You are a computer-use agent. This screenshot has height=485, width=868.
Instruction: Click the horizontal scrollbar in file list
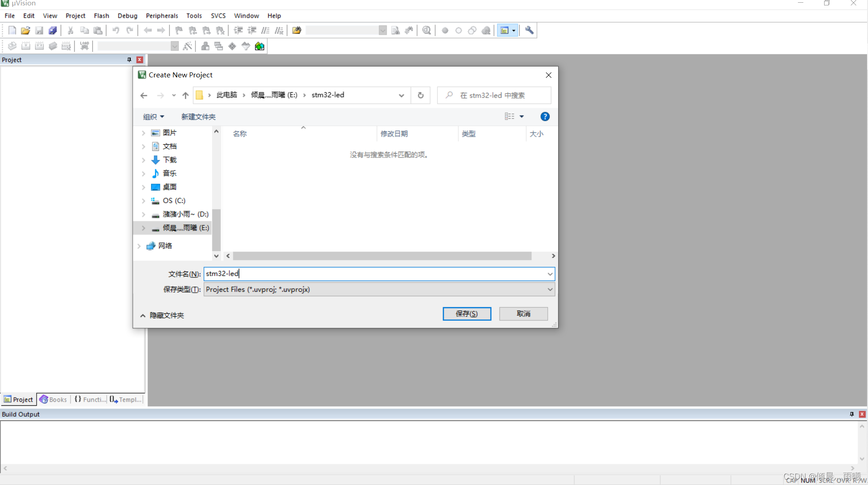(x=382, y=256)
